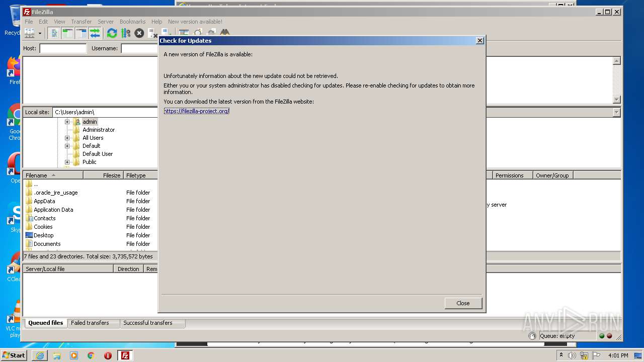Viewport: 644px width, 362px height.
Task: Expand the admin folder in local tree
Action: coord(67,122)
